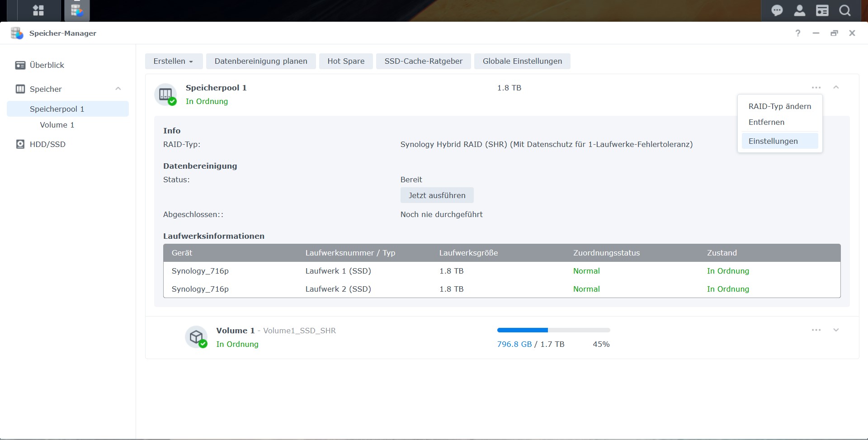Select Volume 1 in the sidebar tree

coord(57,125)
